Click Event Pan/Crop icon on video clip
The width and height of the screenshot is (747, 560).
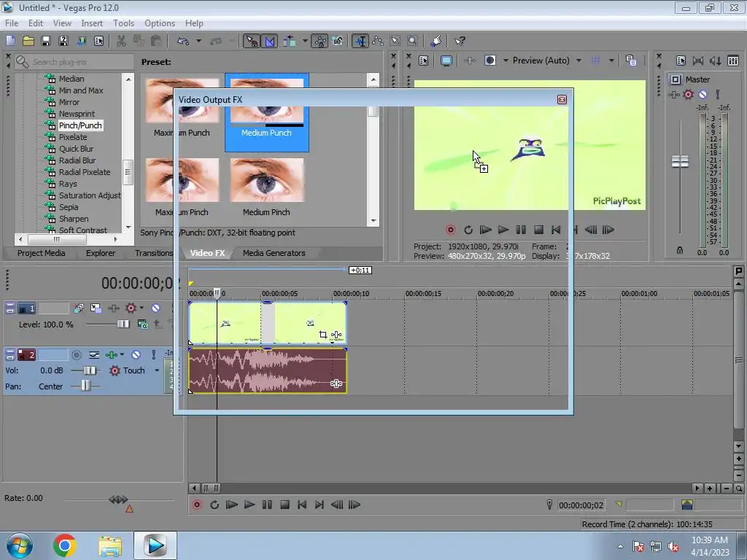point(322,335)
